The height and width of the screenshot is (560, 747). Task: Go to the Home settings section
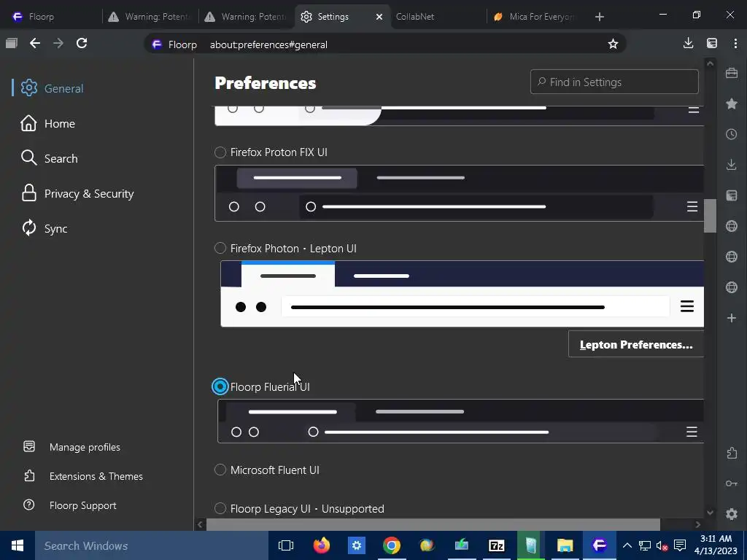[47, 123]
